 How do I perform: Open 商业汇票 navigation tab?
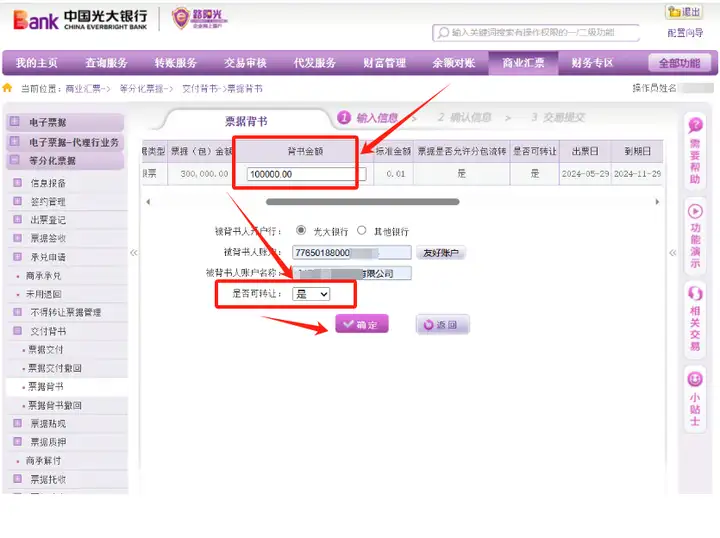(x=523, y=63)
